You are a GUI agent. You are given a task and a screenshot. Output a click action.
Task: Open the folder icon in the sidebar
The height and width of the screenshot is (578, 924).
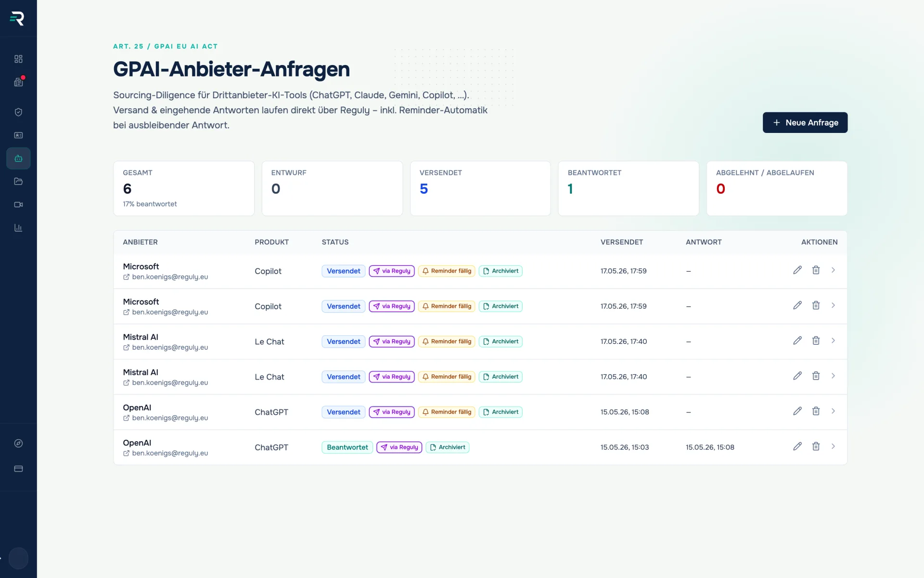click(x=18, y=182)
